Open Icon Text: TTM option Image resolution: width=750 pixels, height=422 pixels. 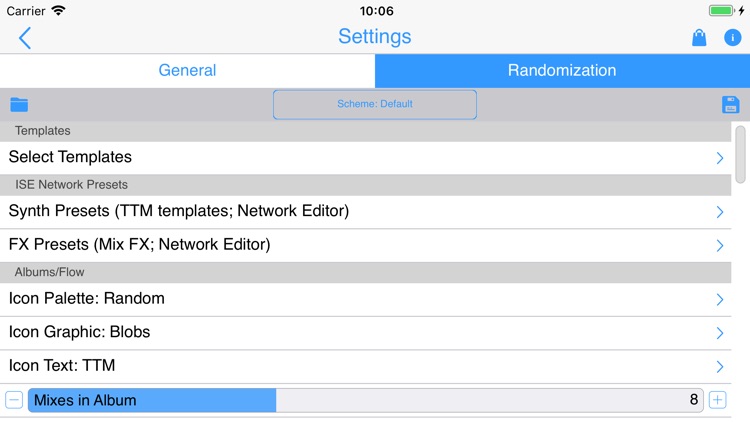click(x=365, y=366)
